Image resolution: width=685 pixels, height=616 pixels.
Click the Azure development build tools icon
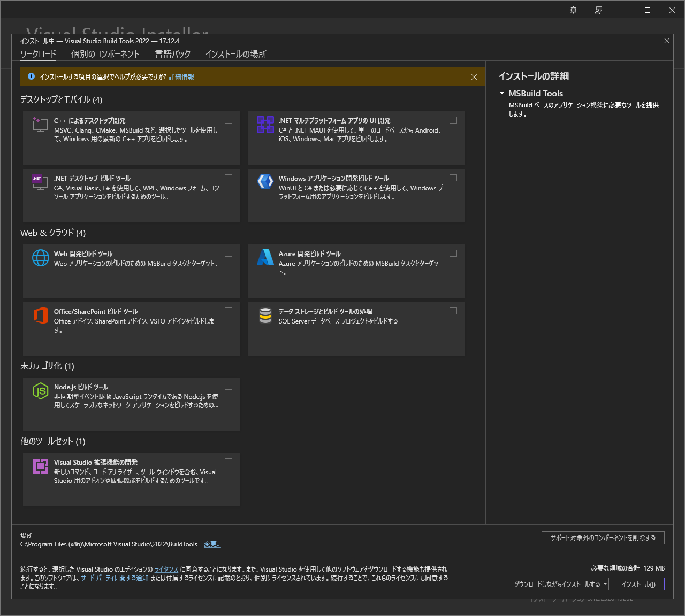pos(265,258)
